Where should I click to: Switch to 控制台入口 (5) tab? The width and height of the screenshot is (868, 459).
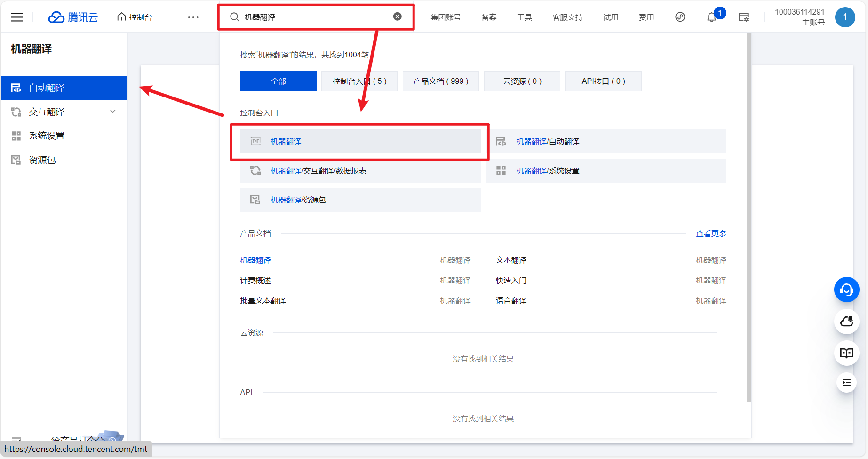pyautogui.click(x=359, y=81)
